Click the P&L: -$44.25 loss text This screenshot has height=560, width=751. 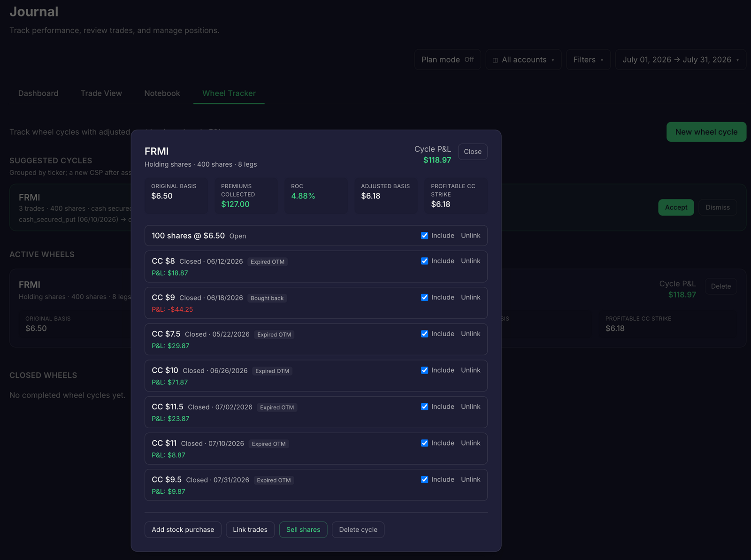(x=172, y=309)
